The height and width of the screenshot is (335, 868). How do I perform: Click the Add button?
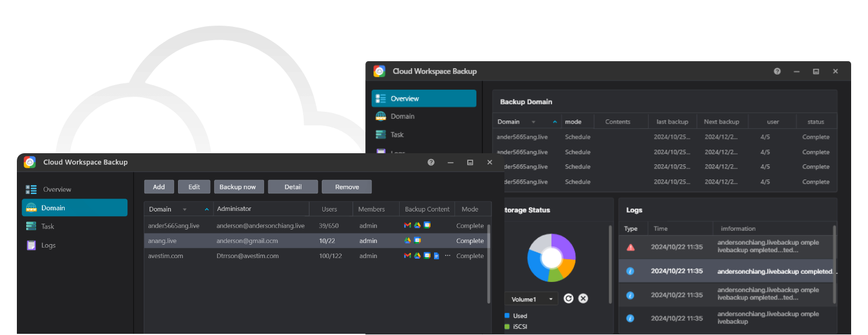point(159,187)
